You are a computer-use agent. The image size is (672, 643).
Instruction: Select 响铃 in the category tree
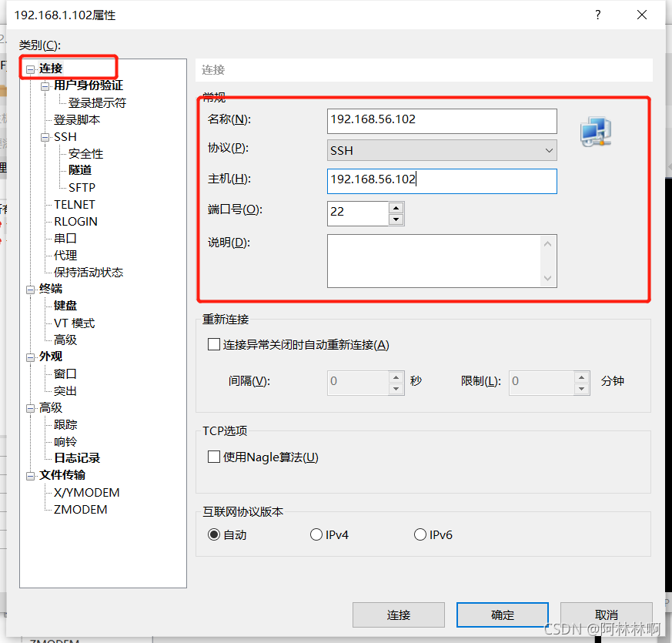click(x=65, y=441)
